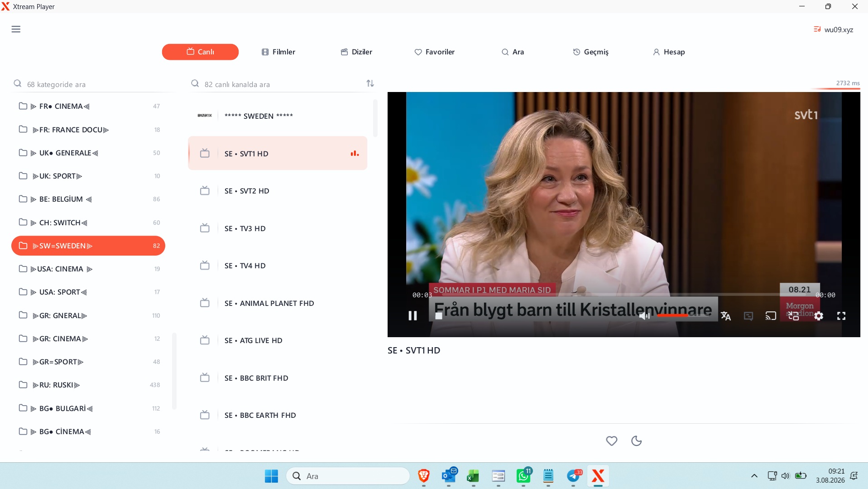Open the UK: SPORT category
This screenshot has height=489, width=868.
88,176
